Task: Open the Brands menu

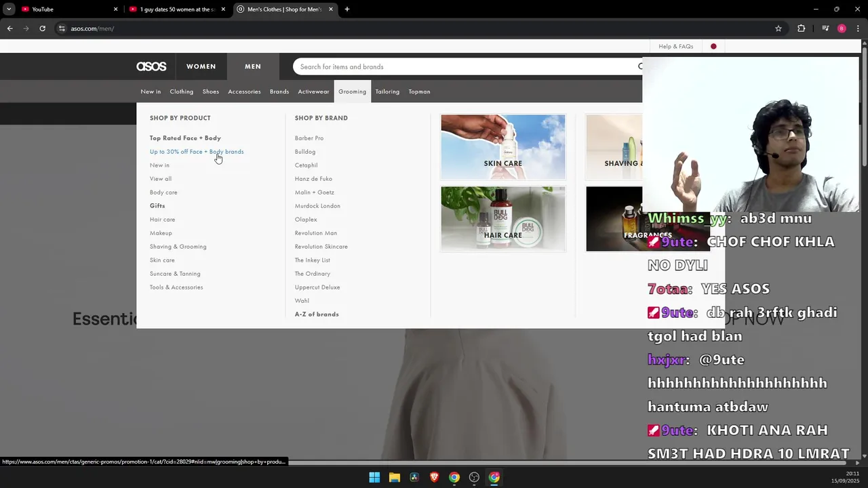Action: [279, 91]
